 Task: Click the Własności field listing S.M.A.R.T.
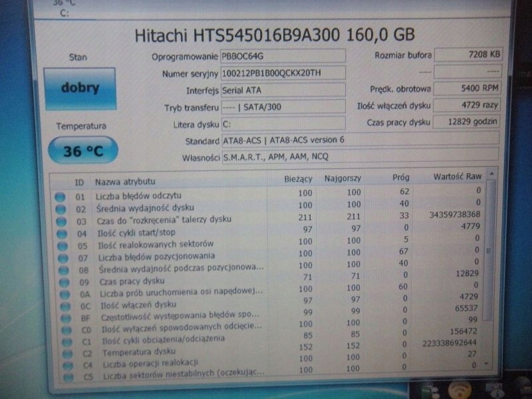[x=360, y=156]
